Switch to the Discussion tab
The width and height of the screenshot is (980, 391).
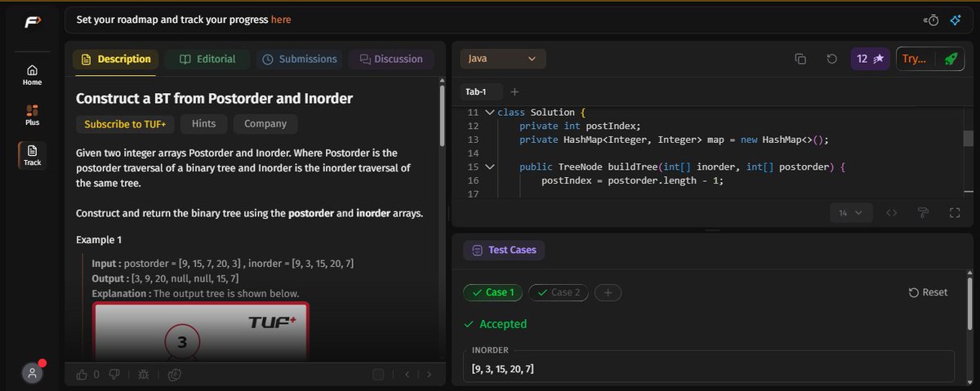coord(391,59)
